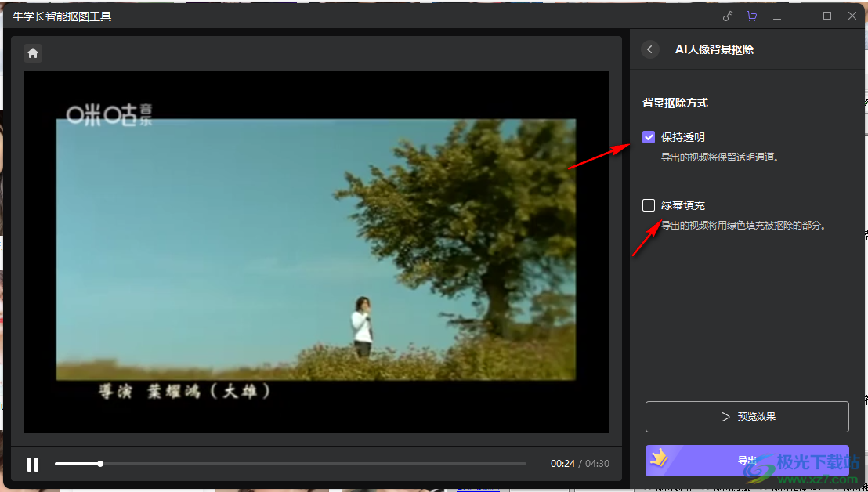Viewport: 868px width, 492px height.
Task: Click the 00:24 / 04:30 time display
Action: [x=580, y=464]
